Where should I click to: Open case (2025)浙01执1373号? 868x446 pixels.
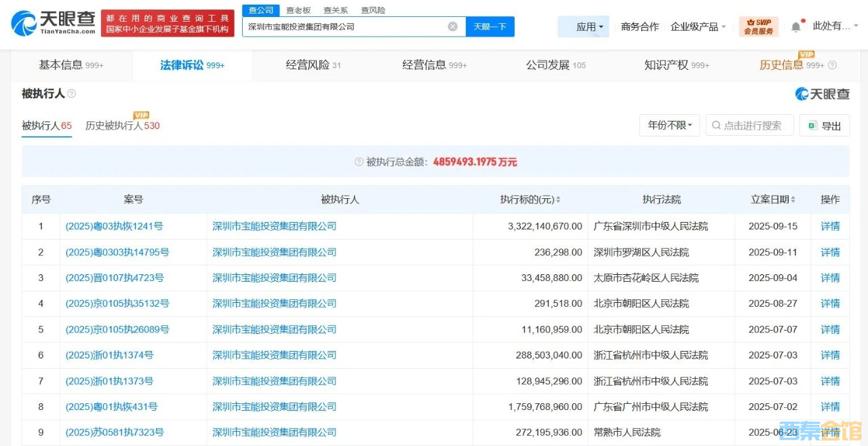click(110, 381)
